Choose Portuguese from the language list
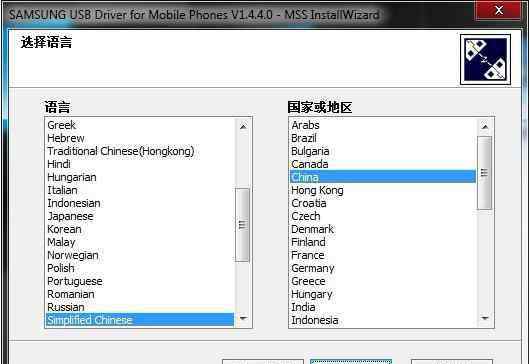 [x=75, y=282]
